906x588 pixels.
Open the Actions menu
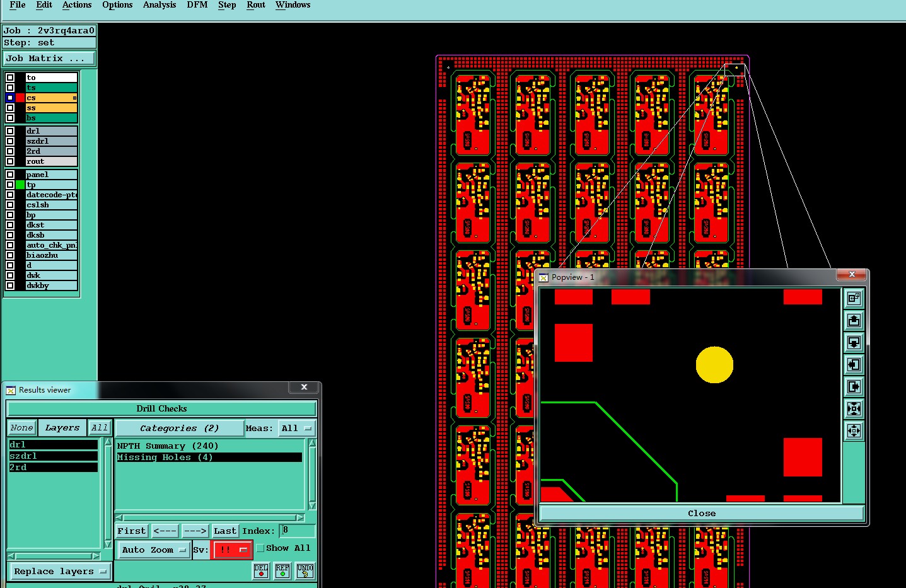[77, 5]
